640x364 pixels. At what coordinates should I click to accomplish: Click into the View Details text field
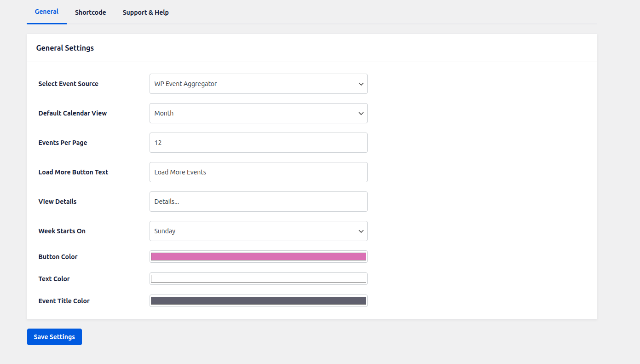pyautogui.click(x=258, y=202)
